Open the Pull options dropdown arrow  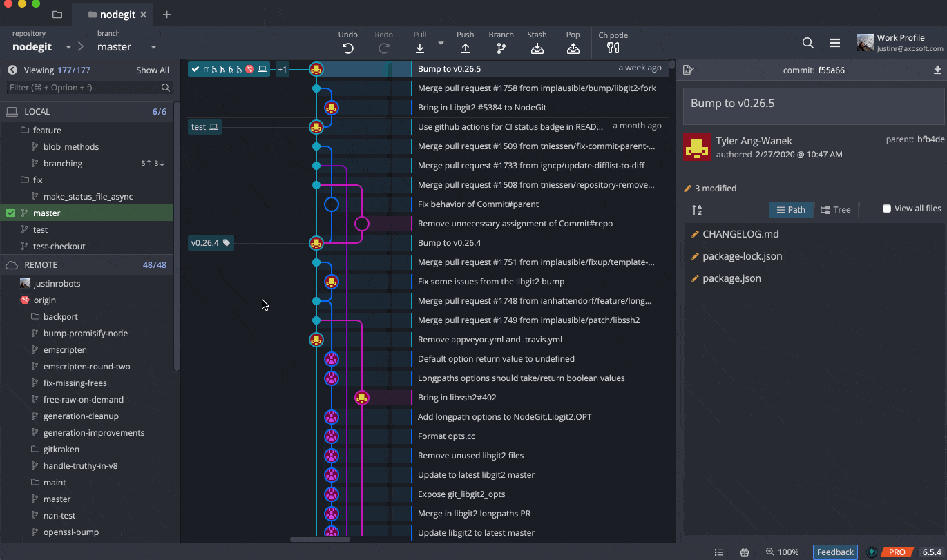pyautogui.click(x=441, y=43)
